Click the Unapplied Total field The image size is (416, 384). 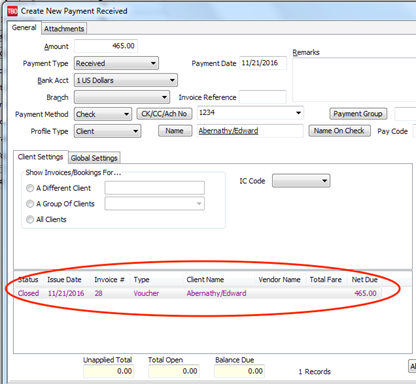(108, 371)
